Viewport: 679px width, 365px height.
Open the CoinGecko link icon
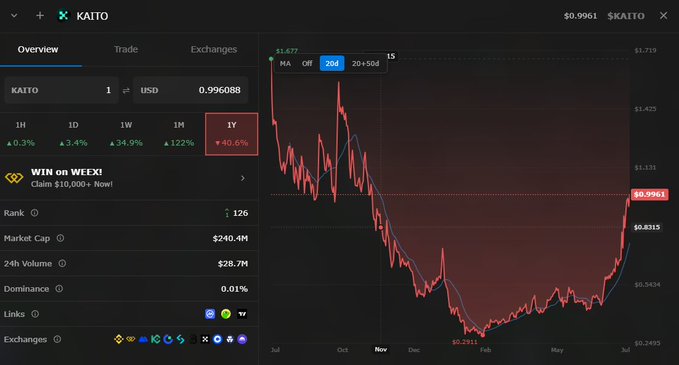pos(226,314)
